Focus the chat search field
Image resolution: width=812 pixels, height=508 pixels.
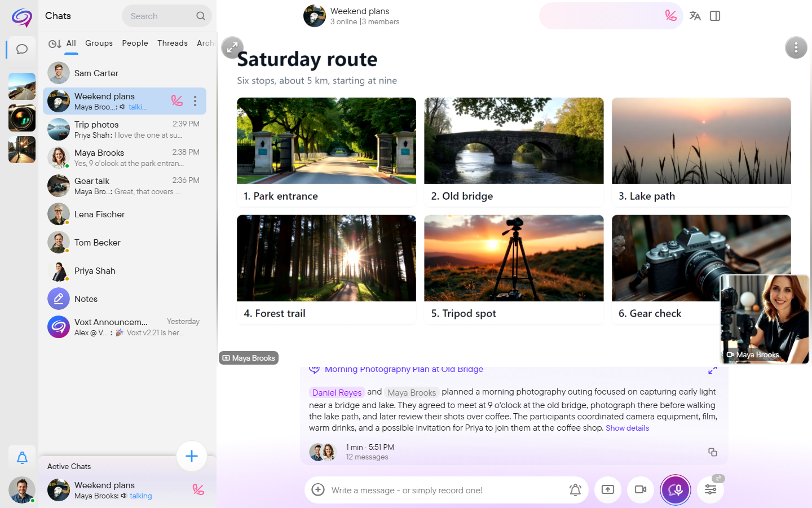pyautogui.click(x=167, y=16)
